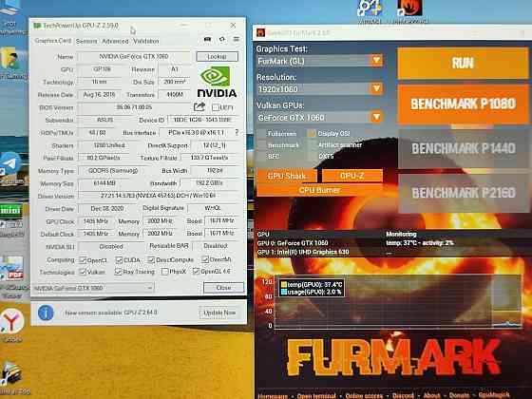Click Update Now button
The width and height of the screenshot is (532, 399).
coord(219,313)
